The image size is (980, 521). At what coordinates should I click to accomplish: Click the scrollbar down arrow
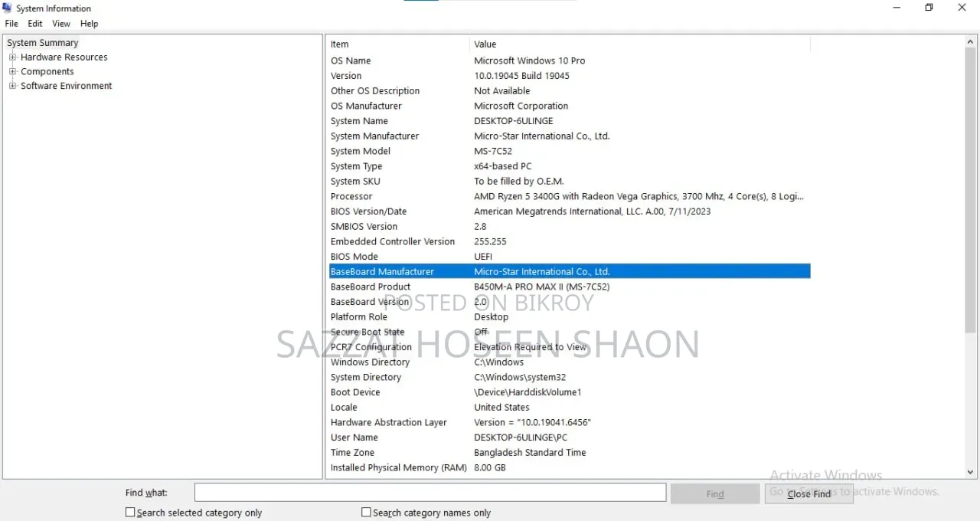(x=971, y=473)
